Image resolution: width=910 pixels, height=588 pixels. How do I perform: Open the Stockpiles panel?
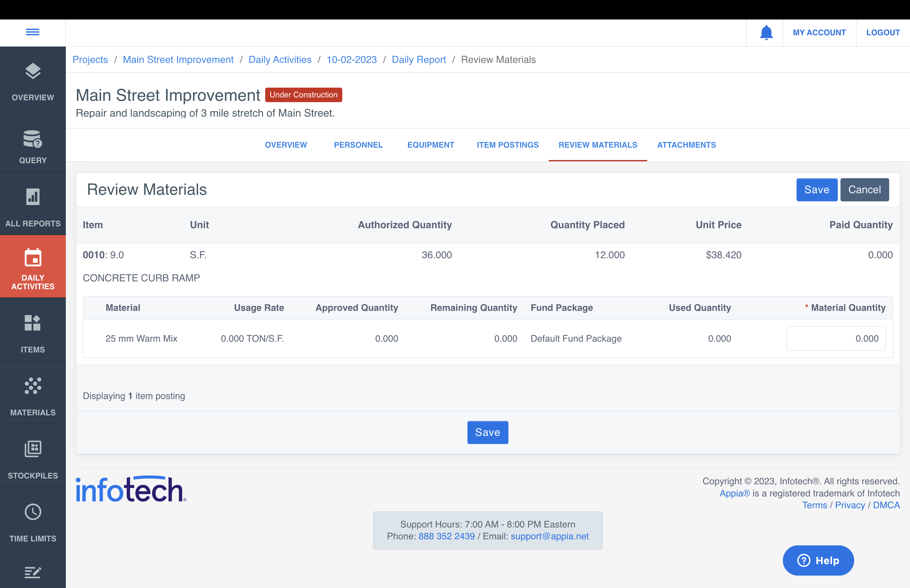(x=32, y=458)
